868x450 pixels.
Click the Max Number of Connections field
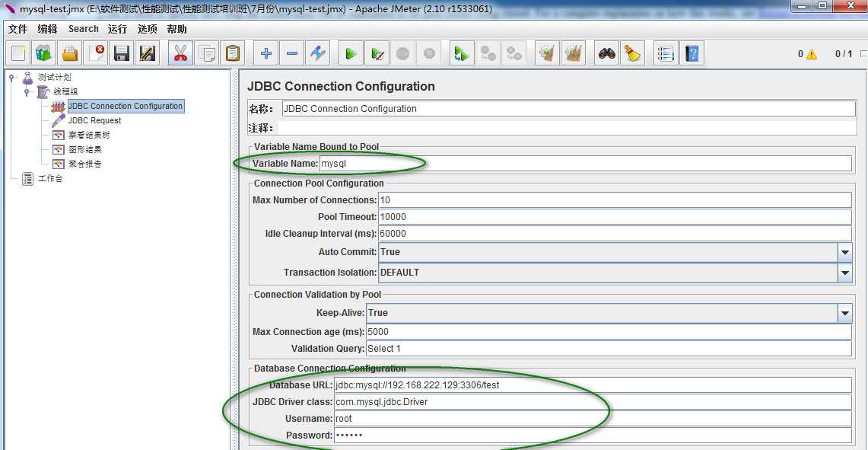coord(615,199)
